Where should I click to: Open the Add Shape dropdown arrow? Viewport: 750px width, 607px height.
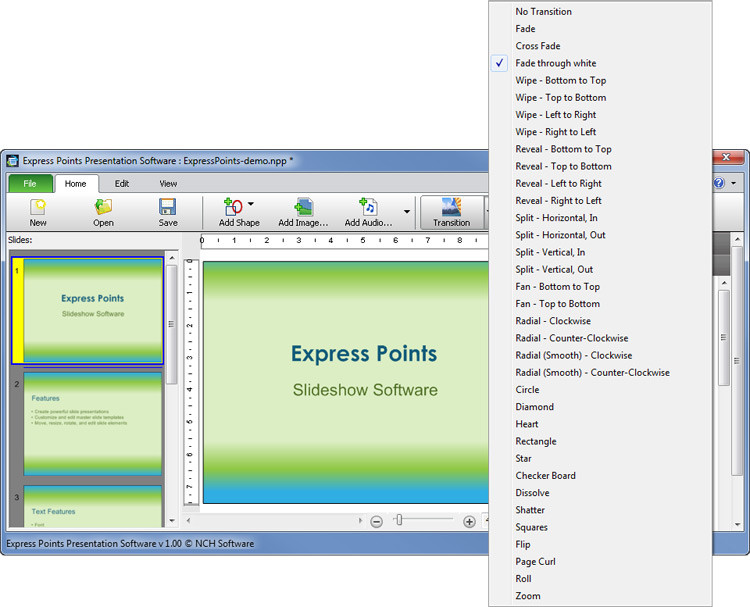[x=251, y=204]
